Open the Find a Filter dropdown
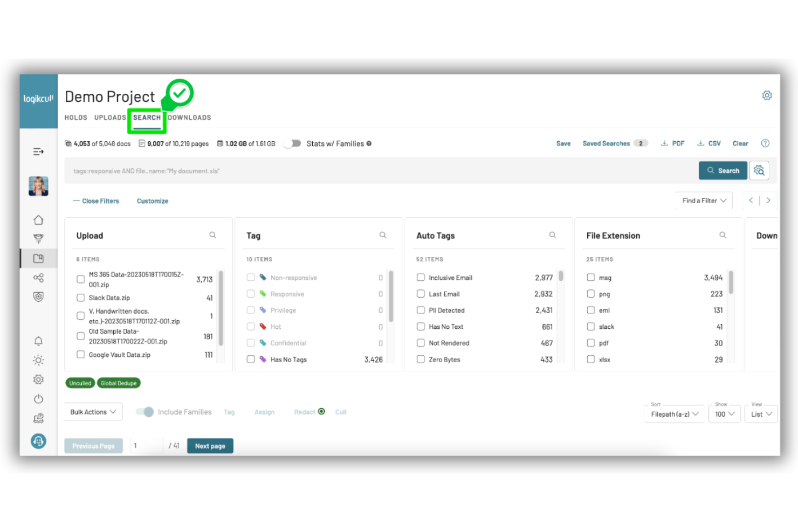 [704, 201]
